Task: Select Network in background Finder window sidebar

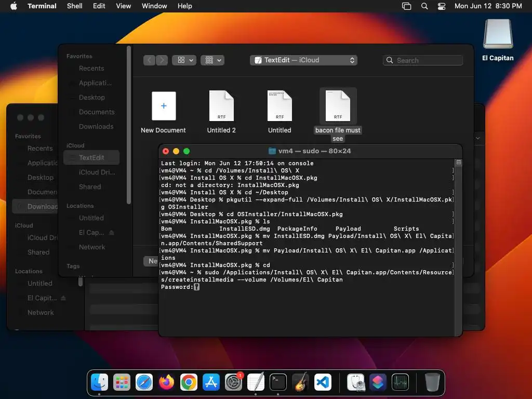Action: tap(41, 312)
